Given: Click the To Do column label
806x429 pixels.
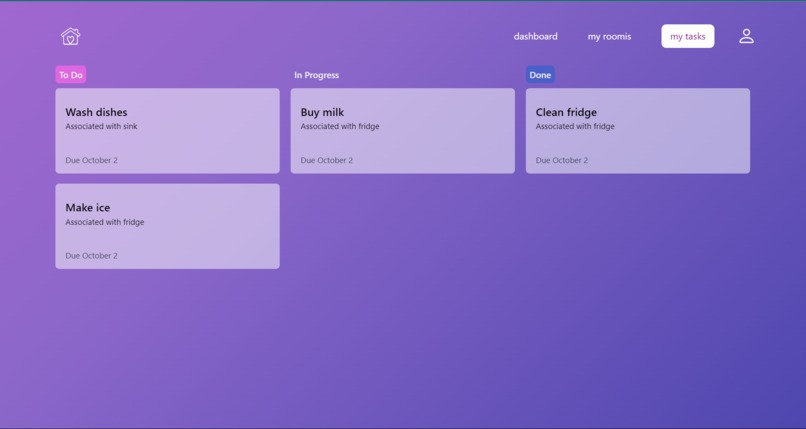Looking at the screenshot, I should (x=70, y=75).
